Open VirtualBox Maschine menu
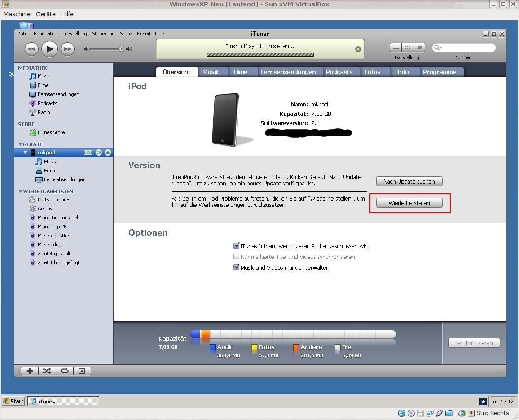The image size is (519, 420). coord(17,14)
